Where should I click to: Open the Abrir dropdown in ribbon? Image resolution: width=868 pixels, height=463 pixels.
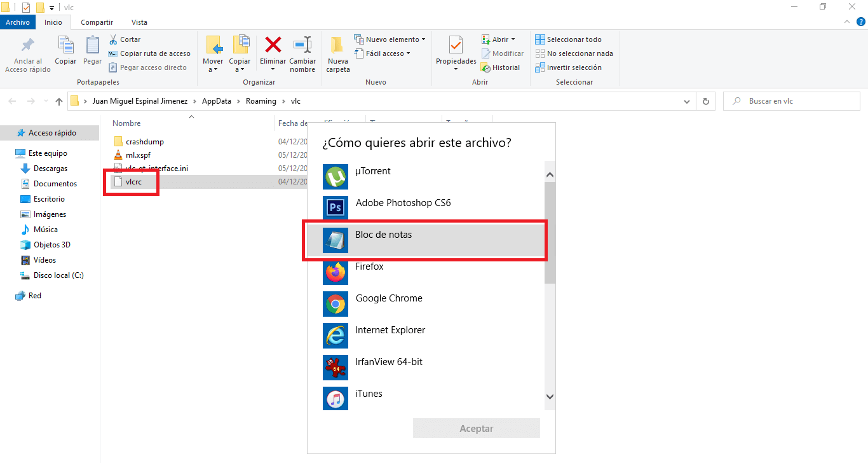(x=498, y=39)
